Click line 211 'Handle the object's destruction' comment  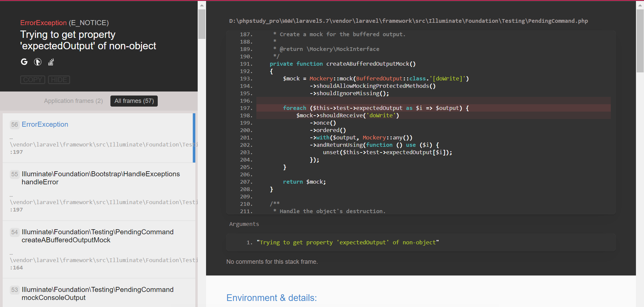(330, 211)
